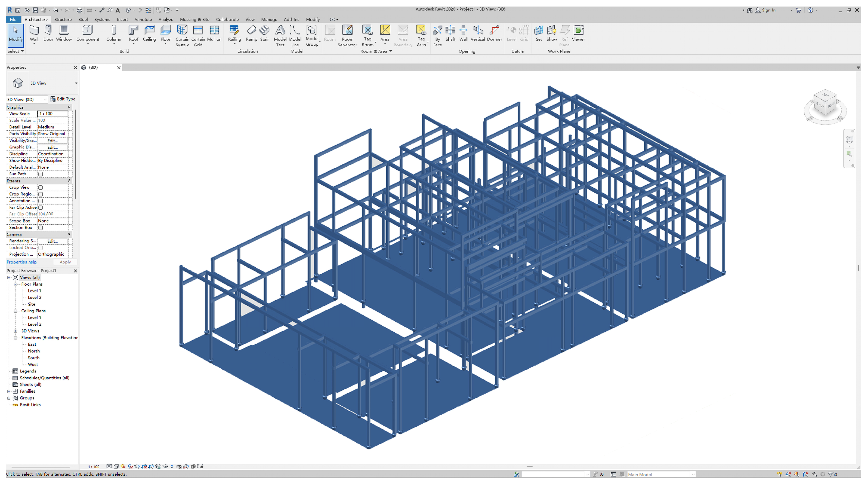Open the 3D View type selector dropdown
Image resolution: width=868 pixels, height=486 pixels.
pos(76,83)
